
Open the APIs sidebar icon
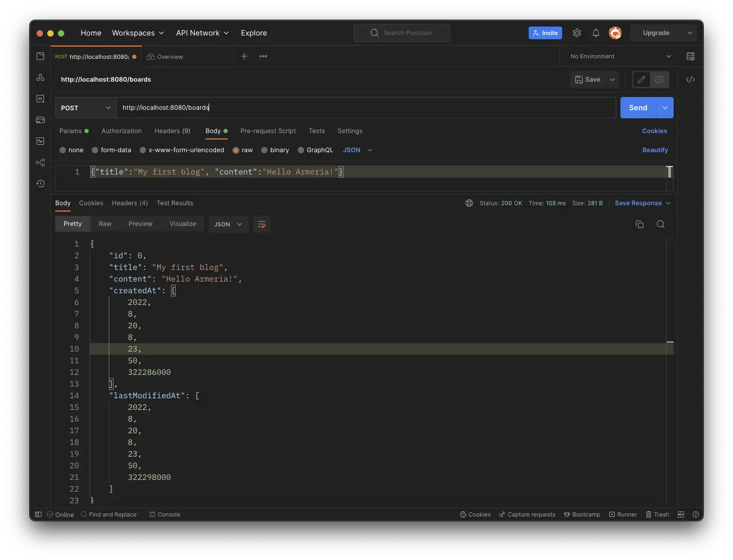pos(40,77)
